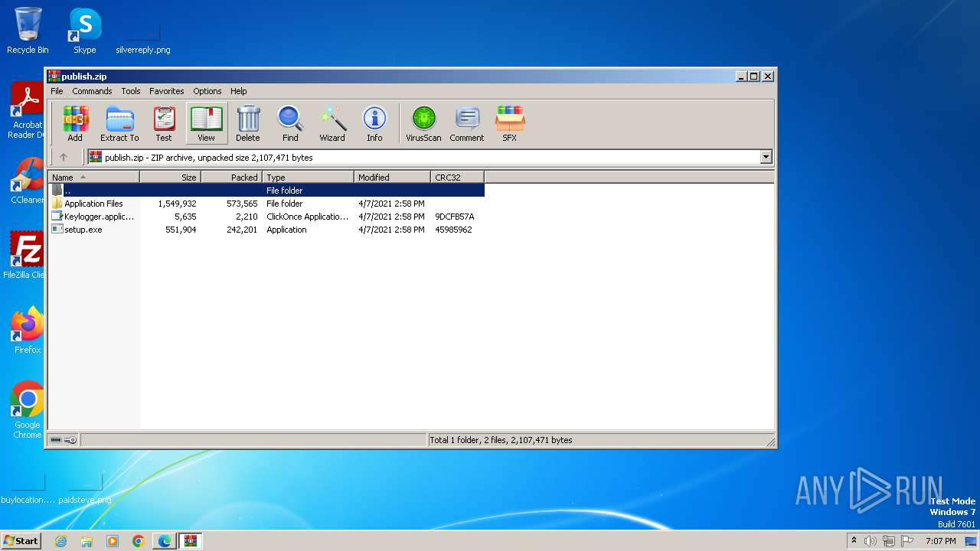Viewport: 980px width, 551px height.
Task: Click Edge icon in taskbar
Action: tap(165, 541)
